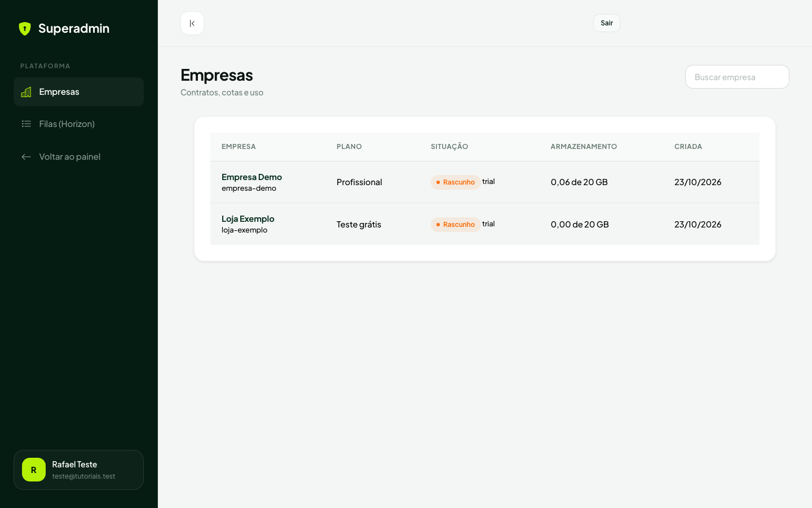Click the 0,06 de 20 GB storage value

579,182
